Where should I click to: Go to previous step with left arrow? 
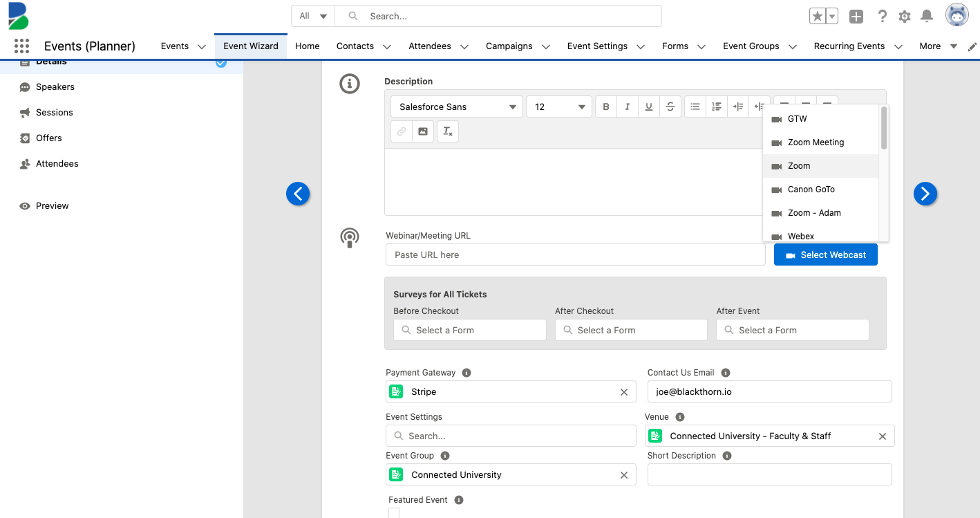pyautogui.click(x=298, y=194)
